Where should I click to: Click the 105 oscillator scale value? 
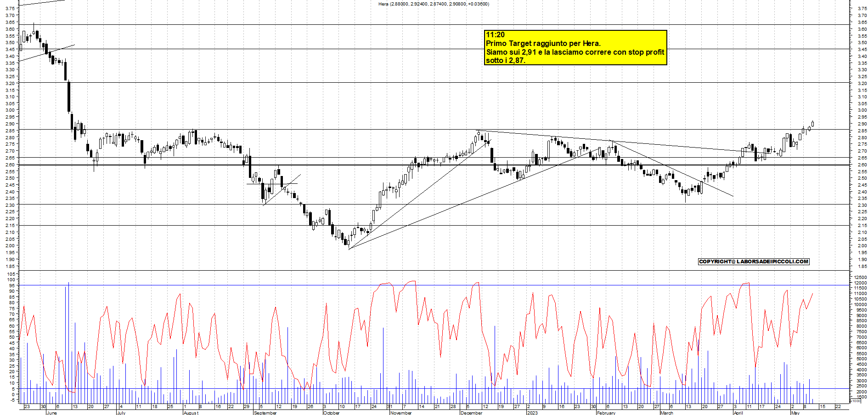[11, 274]
